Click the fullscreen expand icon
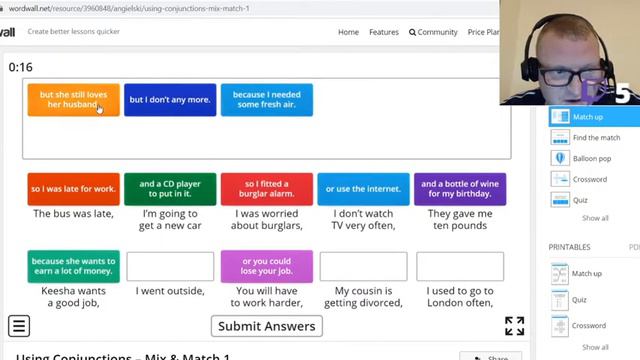This screenshot has height=360, width=640. (514, 326)
